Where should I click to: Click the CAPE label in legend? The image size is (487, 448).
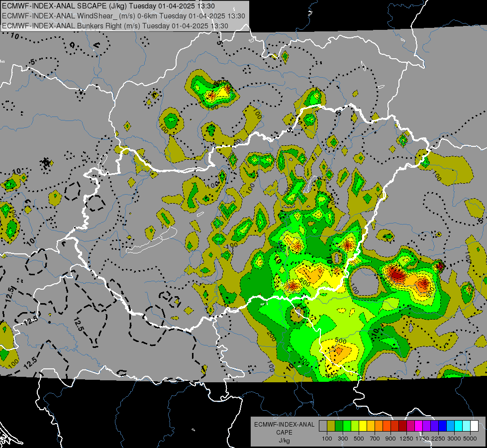(284, 433)
